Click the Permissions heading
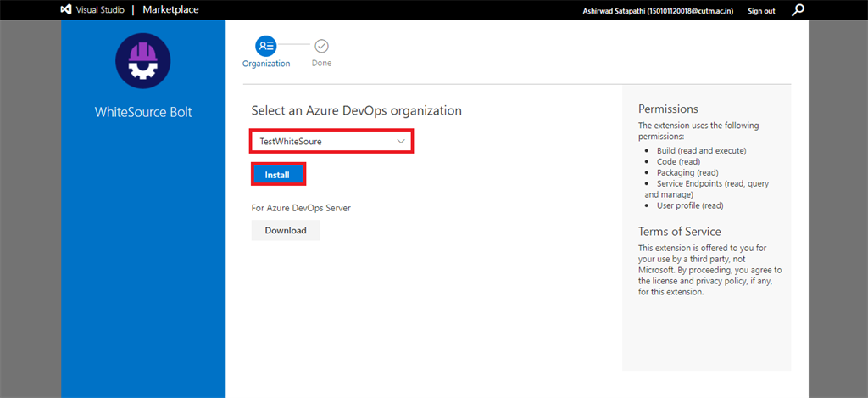Viewport: 868px width, 398px height. (668, 109)
